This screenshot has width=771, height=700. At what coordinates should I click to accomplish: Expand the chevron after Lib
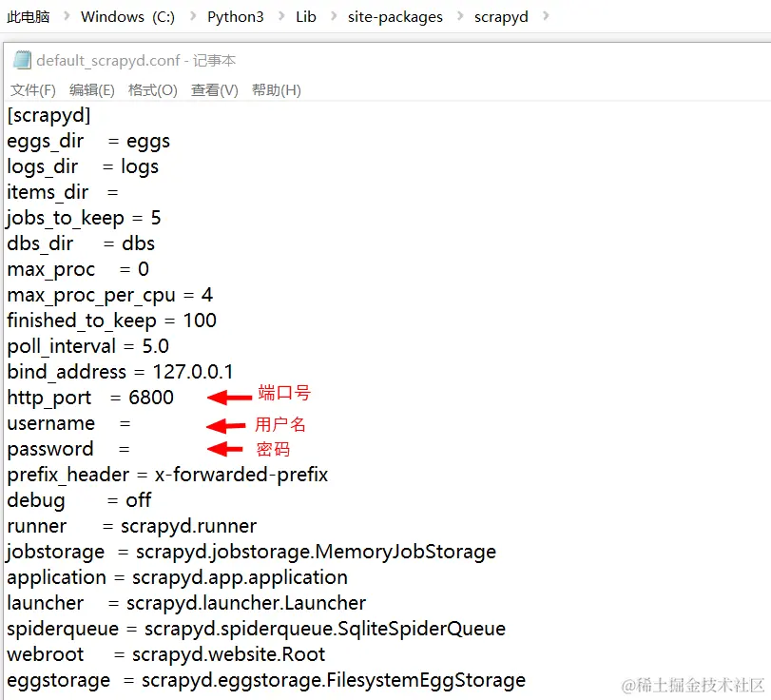click(334, 16)
